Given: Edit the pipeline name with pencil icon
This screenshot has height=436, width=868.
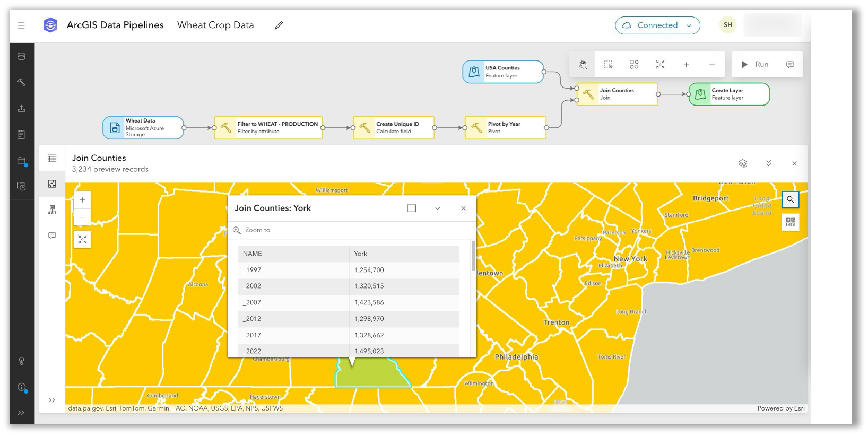Looking at the screenshot, I should [x=279, y=25].
